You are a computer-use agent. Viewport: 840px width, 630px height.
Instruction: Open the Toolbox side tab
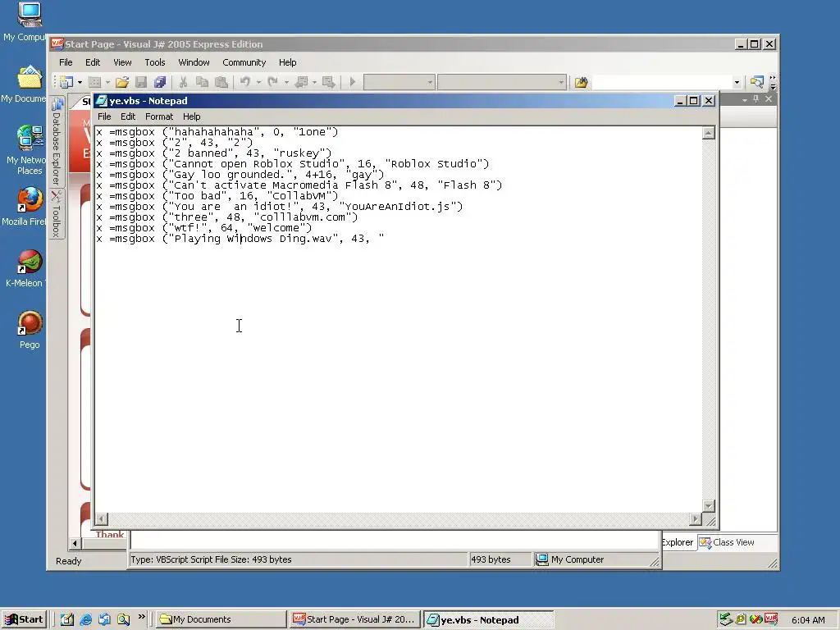click(57, 214)
